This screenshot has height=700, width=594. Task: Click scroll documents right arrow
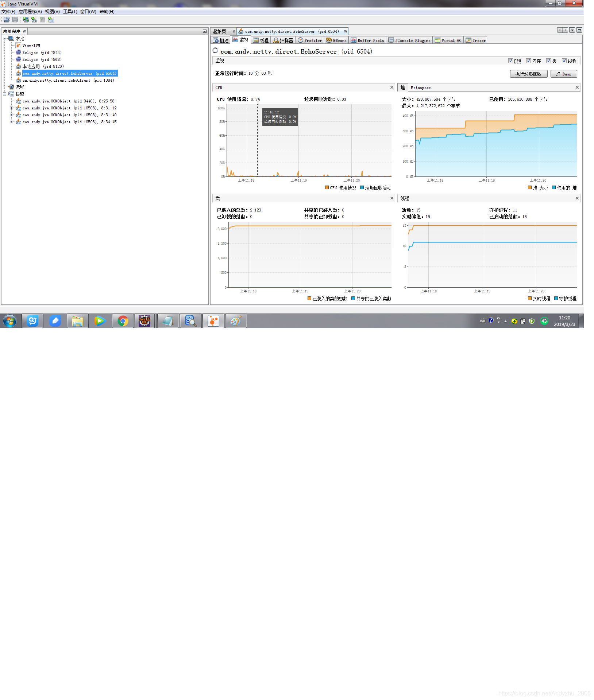click(x=565, y=30)
